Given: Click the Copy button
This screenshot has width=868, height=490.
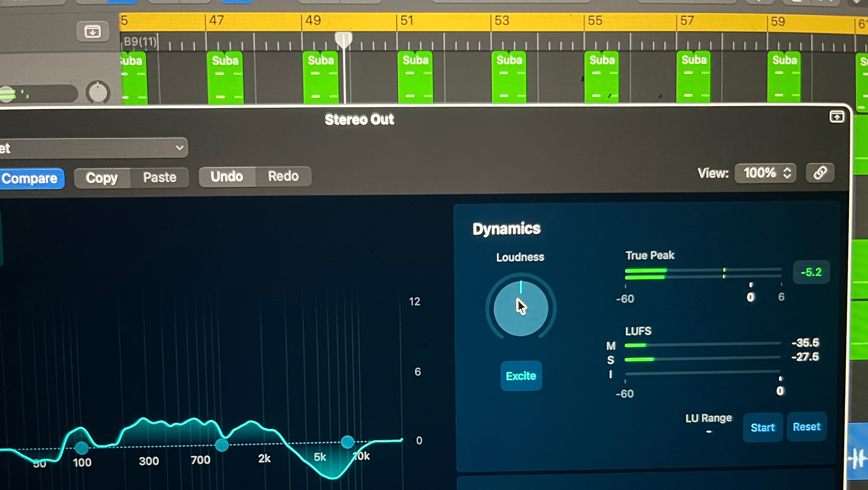Looking at the screenshot, I should [102, 178].
